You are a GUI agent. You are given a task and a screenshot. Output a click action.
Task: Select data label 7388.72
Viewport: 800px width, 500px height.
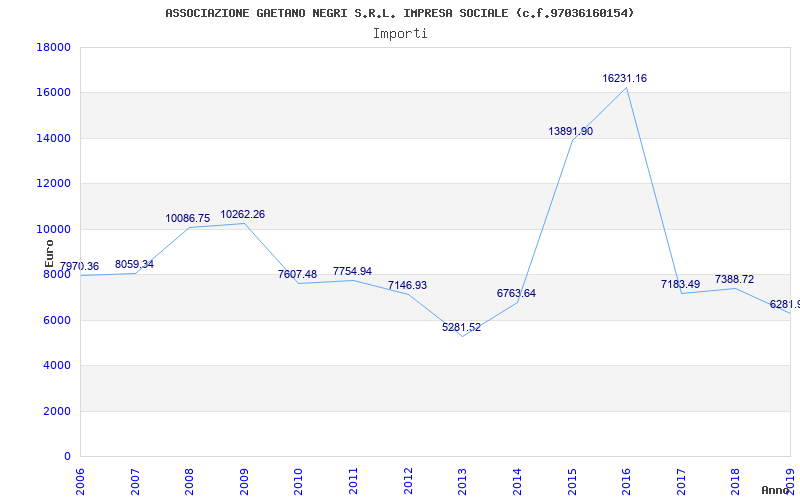734,279
